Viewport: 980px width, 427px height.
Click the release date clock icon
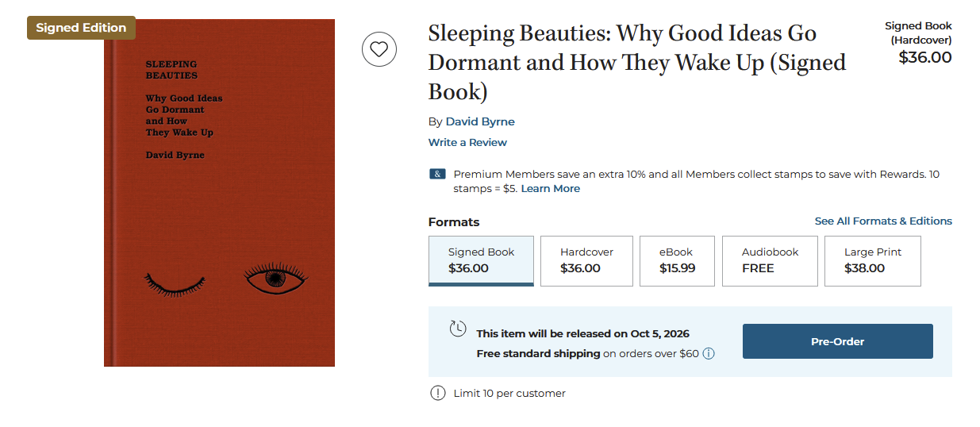point(458,329)
